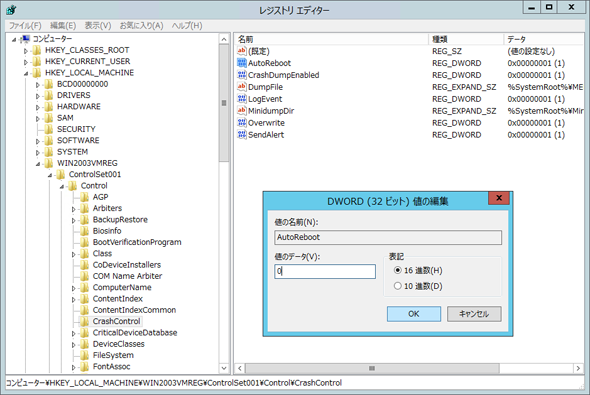Click the HKEY_LOCAL_MACHINE folder icon
The height and width of the screenshot is (395, 590).
(37, 73)
